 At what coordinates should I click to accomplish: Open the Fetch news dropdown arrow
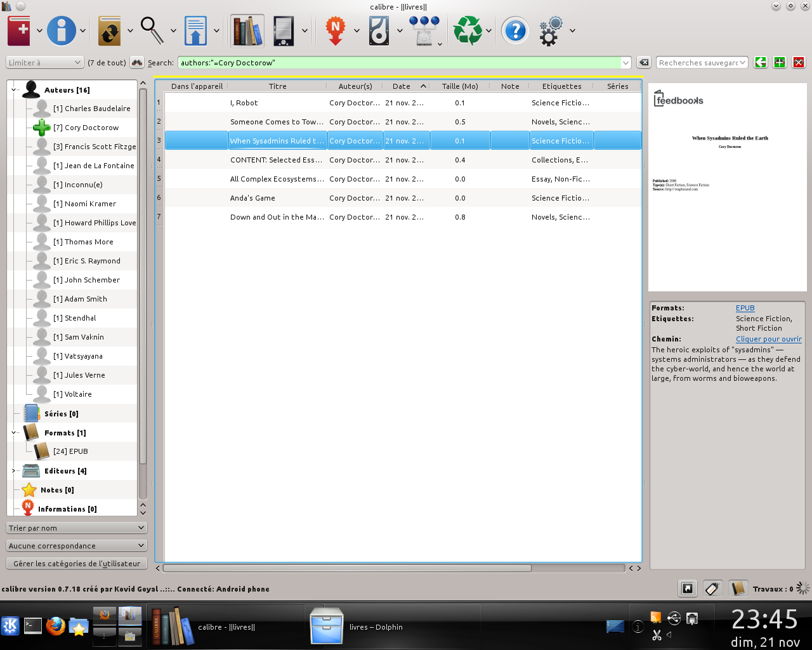point(357,30)
